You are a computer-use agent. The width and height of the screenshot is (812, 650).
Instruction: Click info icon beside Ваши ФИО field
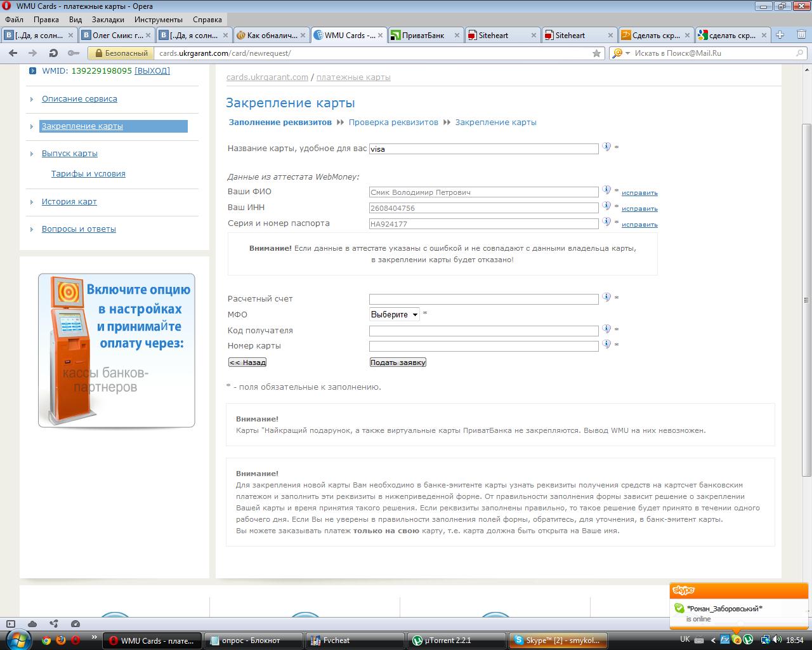[x=606, y=190]
